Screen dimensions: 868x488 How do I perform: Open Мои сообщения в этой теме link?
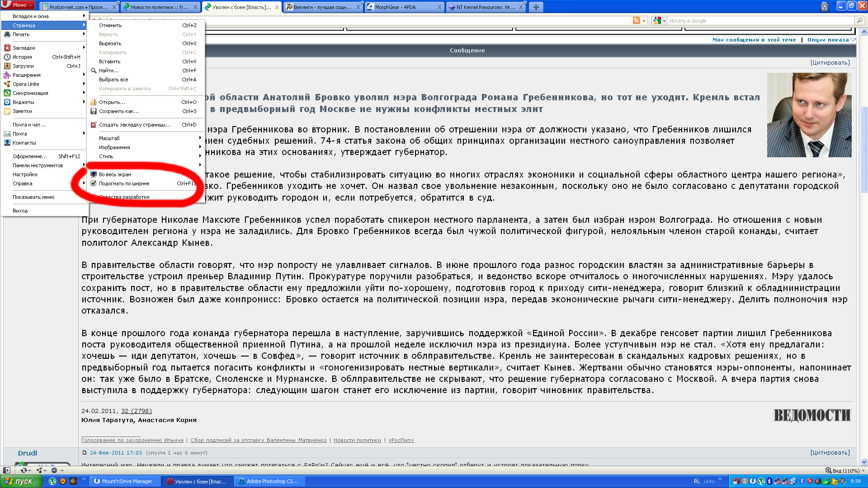754,40
